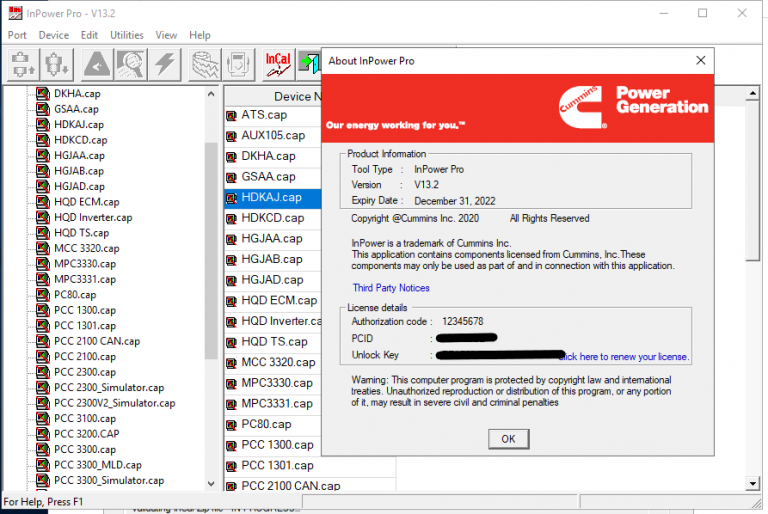768x514 pixels.
Task: Click the multimeter monitor toolbar icon
Action: click(239, 64)
